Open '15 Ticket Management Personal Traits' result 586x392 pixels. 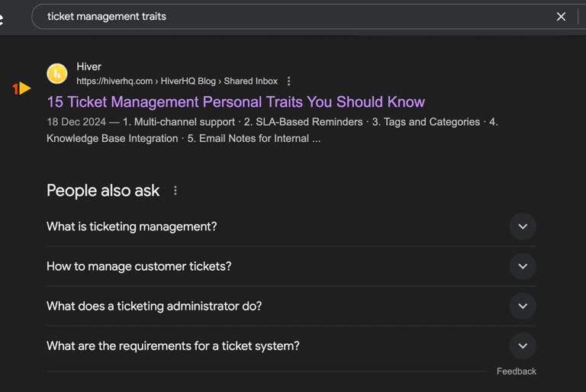point(236,102)
